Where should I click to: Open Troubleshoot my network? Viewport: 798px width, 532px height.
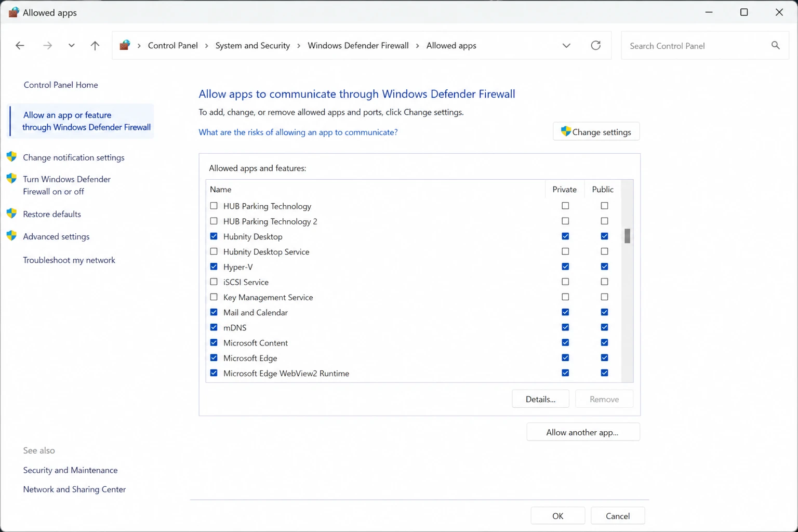pos(69,260)
